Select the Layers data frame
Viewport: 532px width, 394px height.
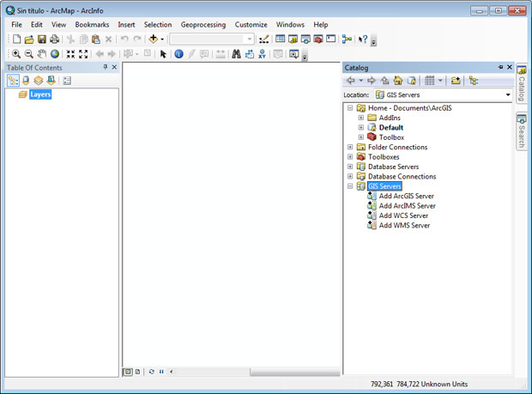[40, 94]
